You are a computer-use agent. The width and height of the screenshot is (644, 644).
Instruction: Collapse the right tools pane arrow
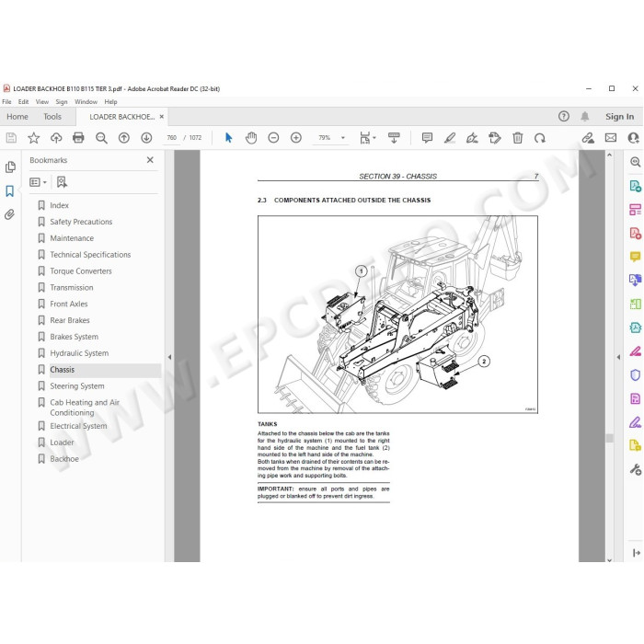point(618,357)
